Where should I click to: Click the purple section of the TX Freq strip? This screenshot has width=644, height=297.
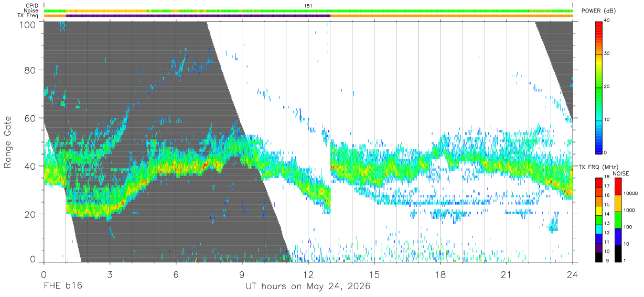pyautogui.click(x=198, y=16)
